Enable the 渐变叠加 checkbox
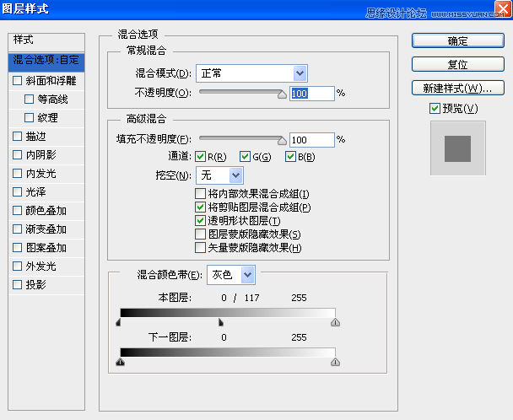The image size is (513, 420). tap(18, 229)
